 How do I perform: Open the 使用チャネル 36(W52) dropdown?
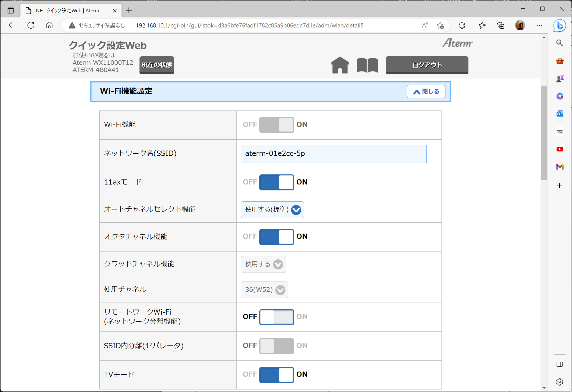point(264,290)
